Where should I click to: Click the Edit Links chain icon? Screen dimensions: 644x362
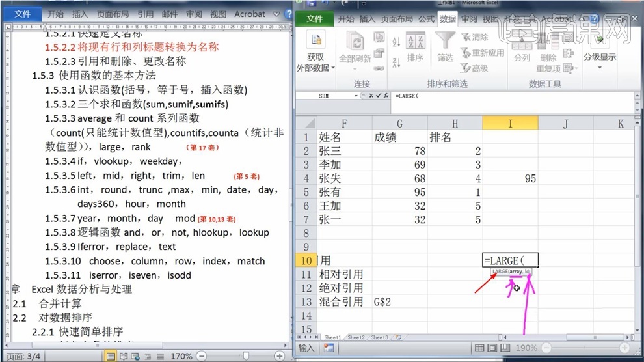[x=379, y=68]
